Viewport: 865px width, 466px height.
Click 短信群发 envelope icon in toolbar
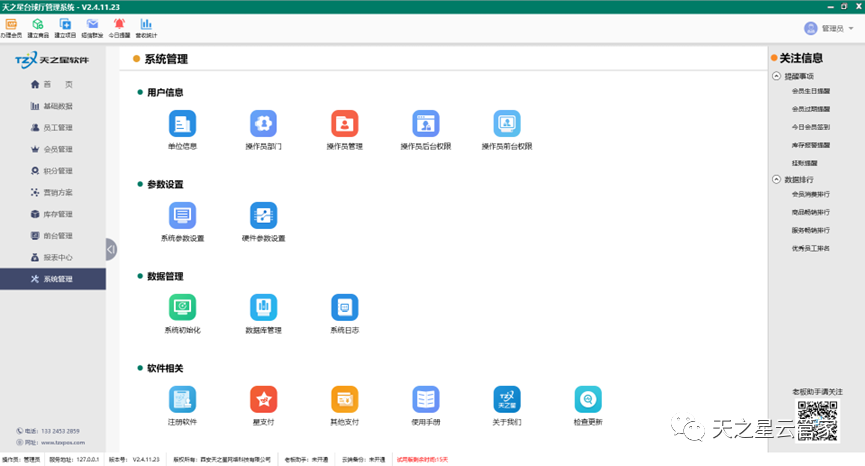(92, 24)
